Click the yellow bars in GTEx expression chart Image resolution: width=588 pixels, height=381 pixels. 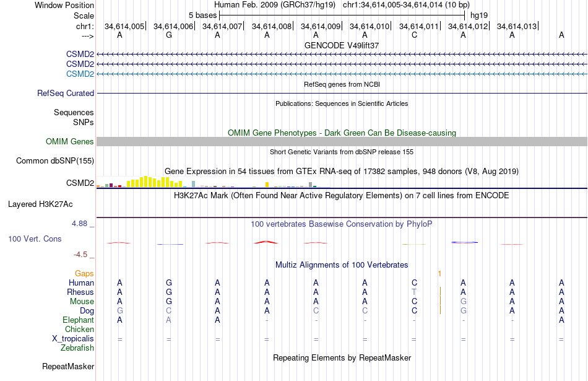pyautogui.click(x=153, y=182)
